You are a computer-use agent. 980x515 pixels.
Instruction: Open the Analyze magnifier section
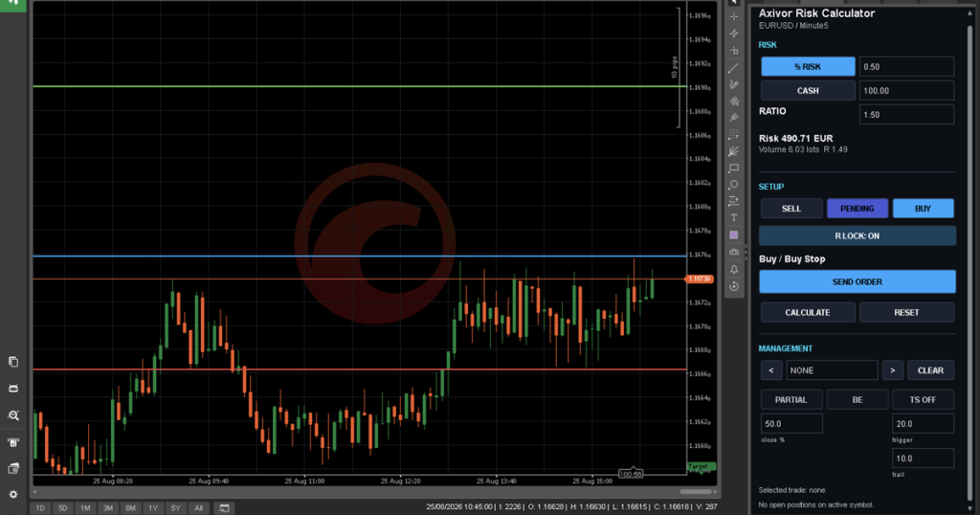tap(13, 415)
